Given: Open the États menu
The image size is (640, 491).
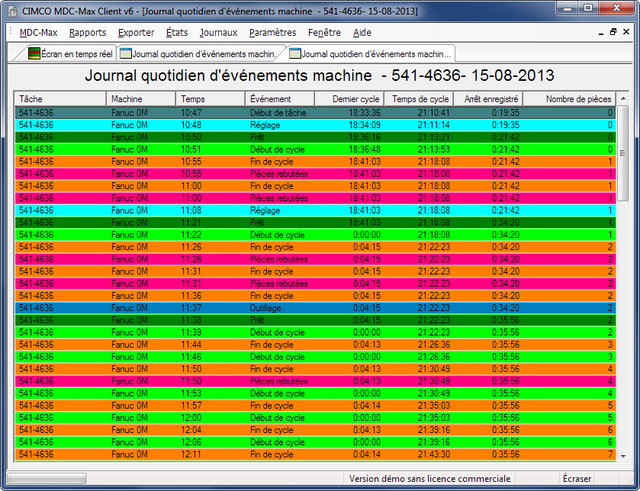Looking at the screenshot, I should (177, 33).
